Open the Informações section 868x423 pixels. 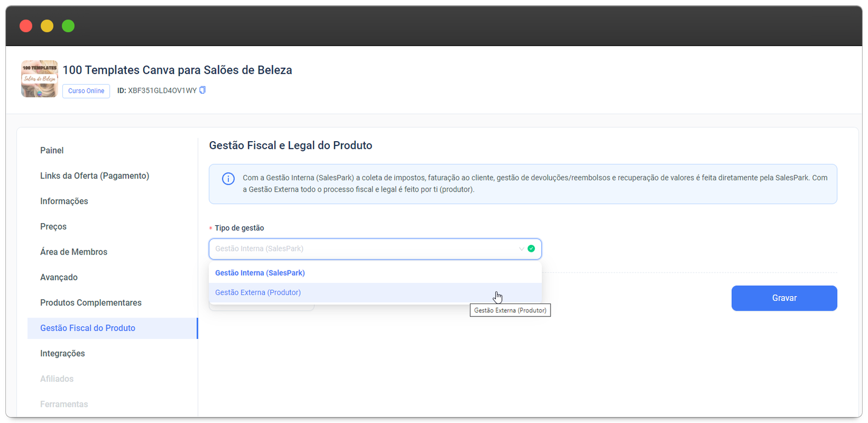tap(64, 201)
